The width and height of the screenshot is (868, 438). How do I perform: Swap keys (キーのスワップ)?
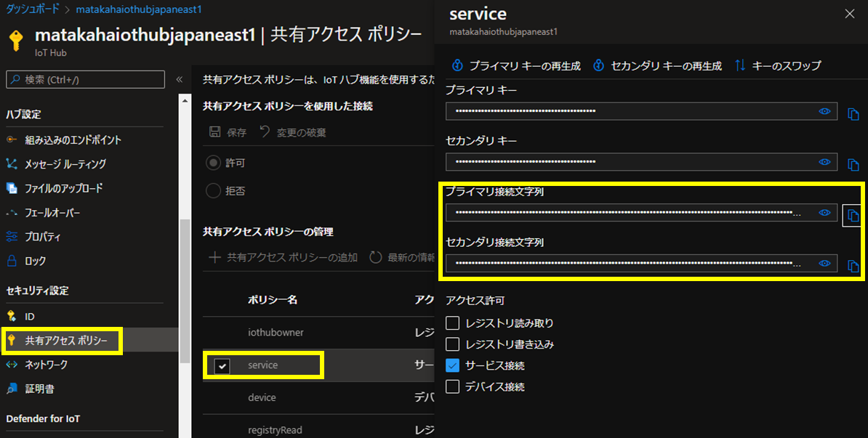(x=778, y=66)
